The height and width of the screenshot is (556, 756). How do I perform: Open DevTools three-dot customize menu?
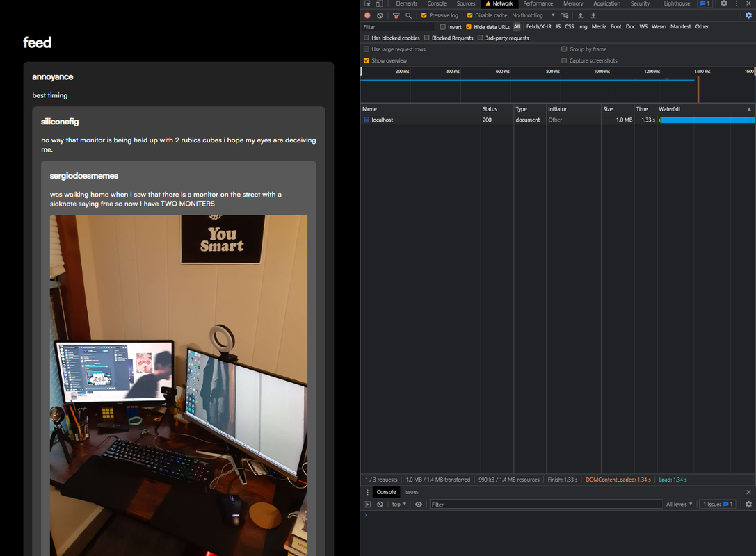tap(737, 3)
